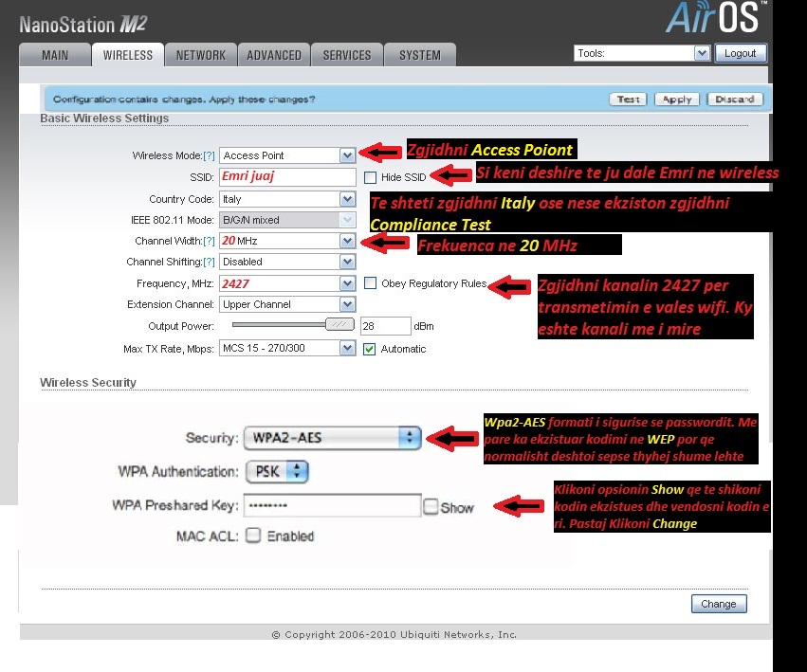This screenshot has height=672, width=807.
Task: Open the SERVICES tab
Action: tap(347, 55)
